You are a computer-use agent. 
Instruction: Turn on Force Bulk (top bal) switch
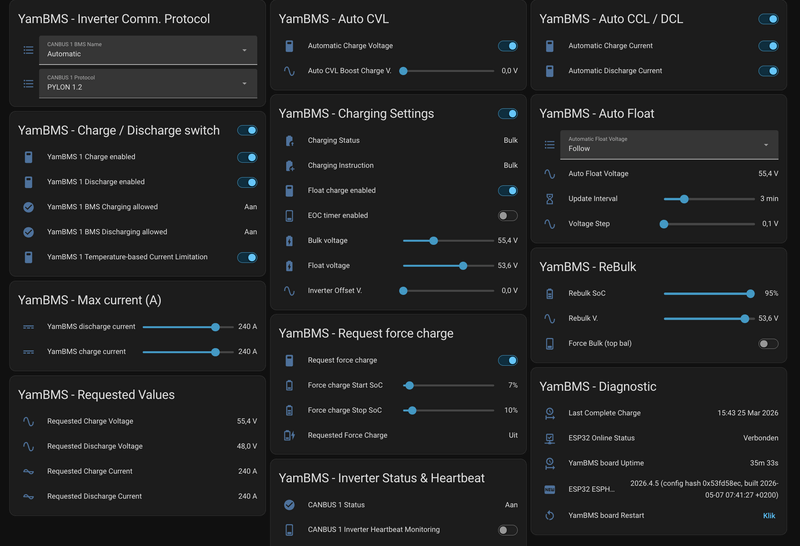(x=768, y=343)
